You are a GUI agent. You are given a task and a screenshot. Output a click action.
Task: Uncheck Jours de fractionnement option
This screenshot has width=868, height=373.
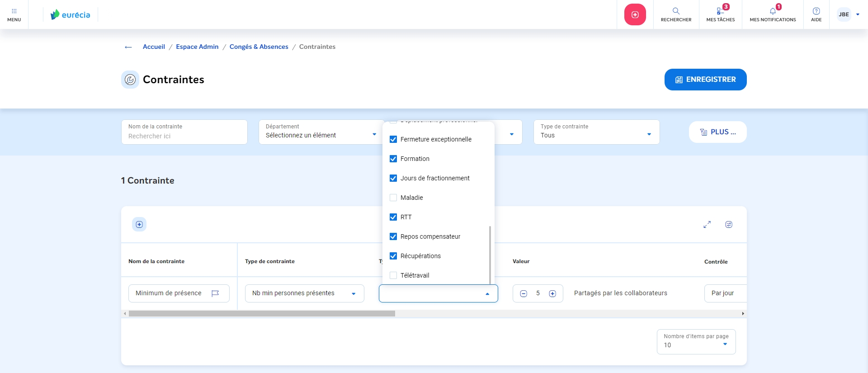(x=393, y=178)
